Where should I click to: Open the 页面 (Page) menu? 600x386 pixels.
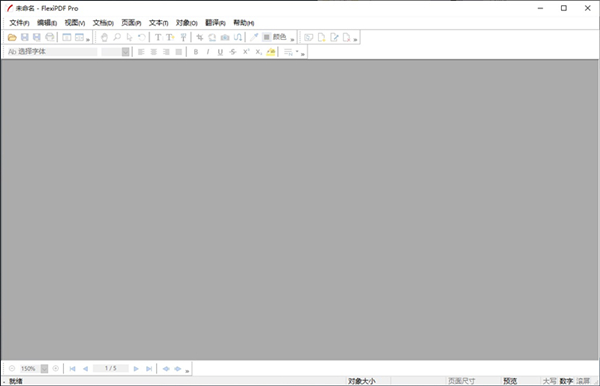pos(131,23)
